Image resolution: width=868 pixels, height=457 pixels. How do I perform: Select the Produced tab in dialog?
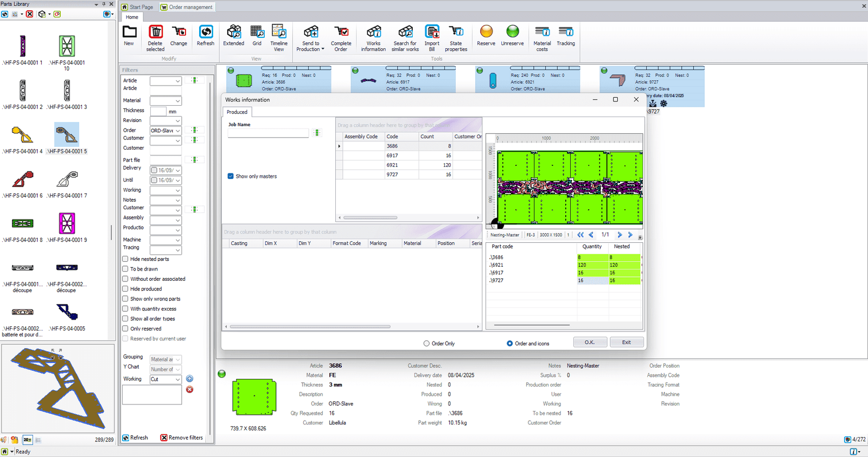point(237,112)
